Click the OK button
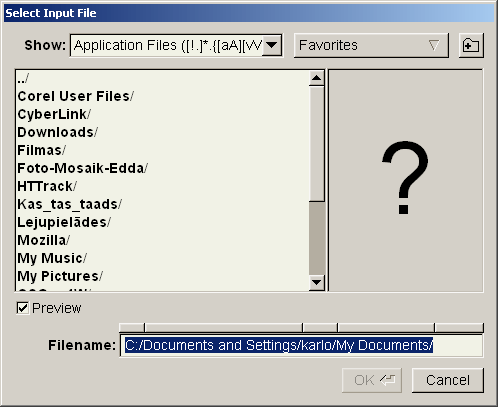Image resolution: width=498 pixels, height=407 pixels. [x=372, y=380]
